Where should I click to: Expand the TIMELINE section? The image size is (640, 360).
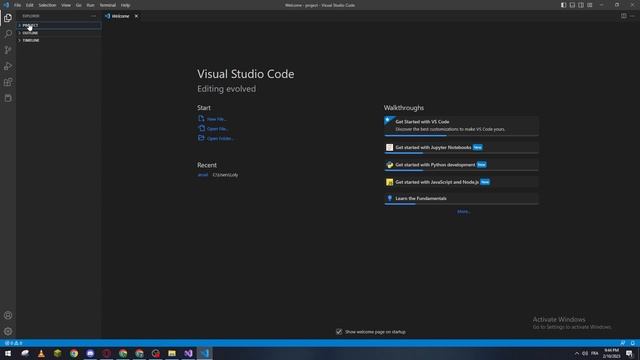coord(59,40)
